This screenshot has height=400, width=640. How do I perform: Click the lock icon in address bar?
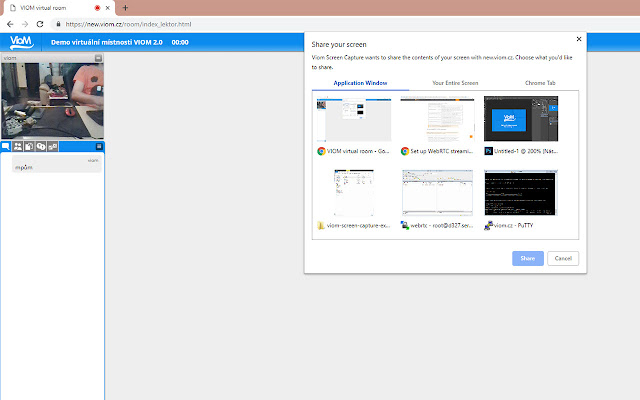[x=58, y=24]
